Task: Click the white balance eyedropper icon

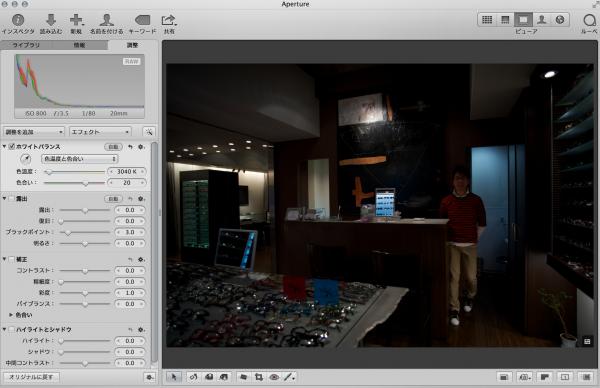Action: (x=25, y=159)
